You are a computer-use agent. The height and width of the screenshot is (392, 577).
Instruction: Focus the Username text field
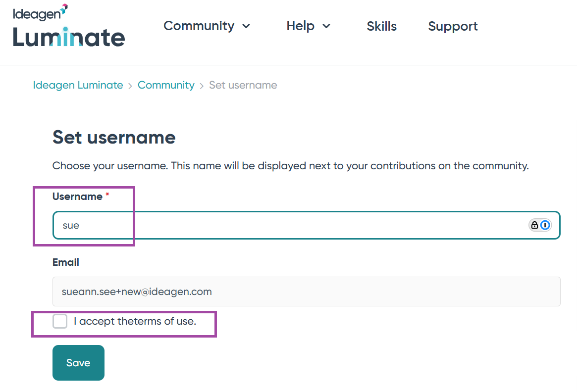tap(287, 225)
